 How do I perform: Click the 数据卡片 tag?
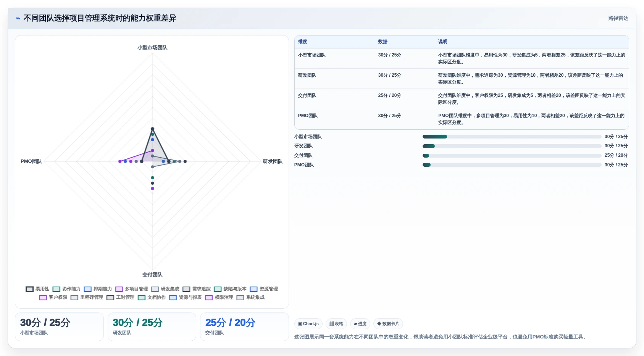click(388, 324)
